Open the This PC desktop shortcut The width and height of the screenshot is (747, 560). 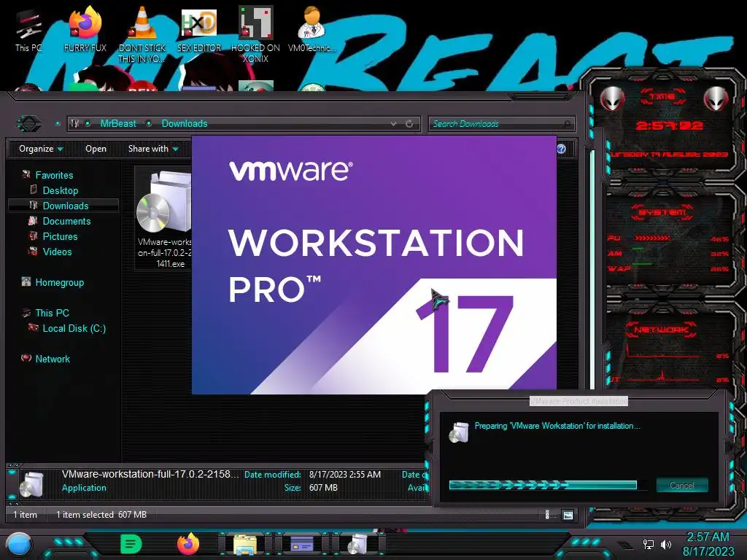28,29
